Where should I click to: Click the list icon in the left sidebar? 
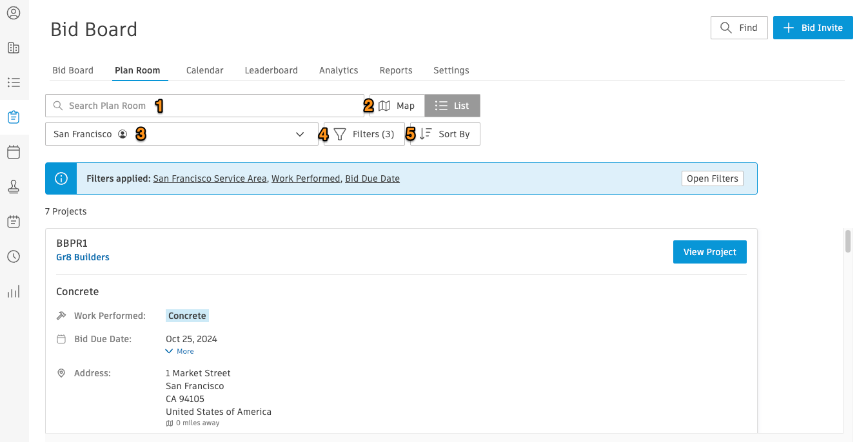[x=14, y=82]
